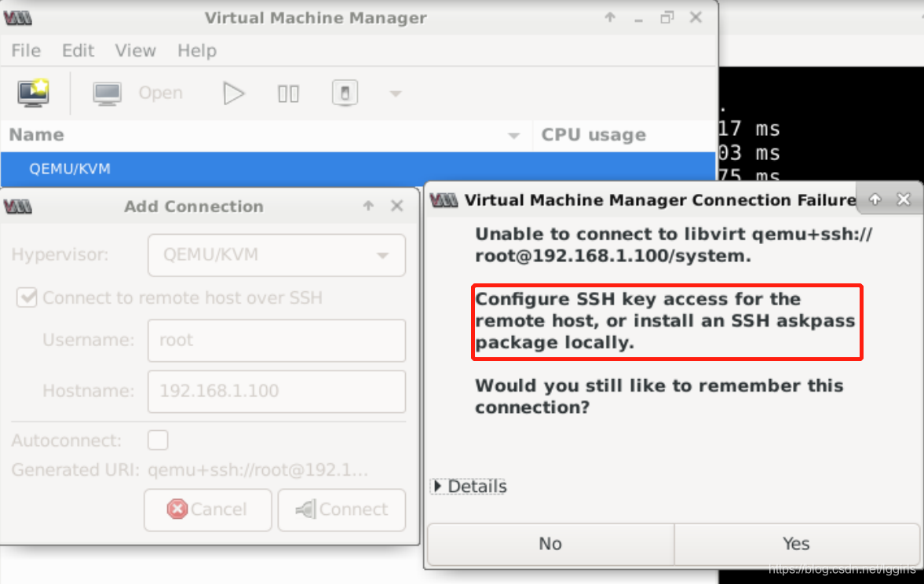Click Connect in Add Connection dialog

341,509
